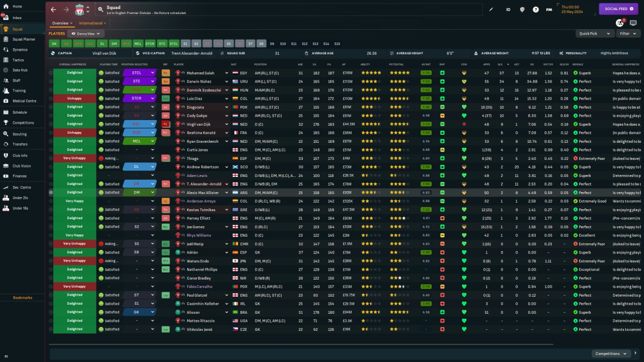Open the Inbox envelope icon
Screen dimensions: 644x362
pos(6,18)
